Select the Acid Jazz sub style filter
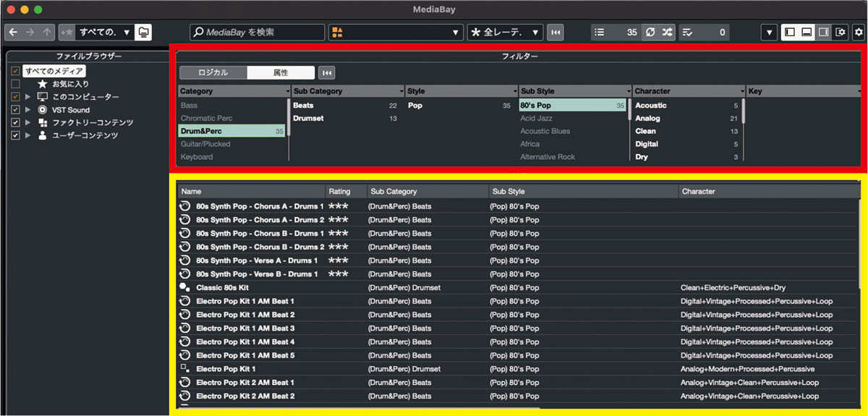The image size is (868, 416). click(x=572, y=119)
